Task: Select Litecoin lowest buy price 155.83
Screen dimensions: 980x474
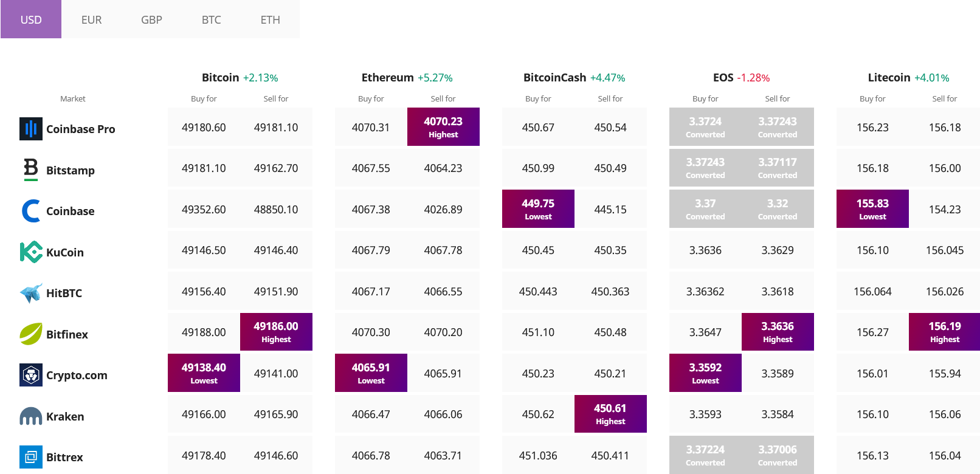Action: pos(872,209)
